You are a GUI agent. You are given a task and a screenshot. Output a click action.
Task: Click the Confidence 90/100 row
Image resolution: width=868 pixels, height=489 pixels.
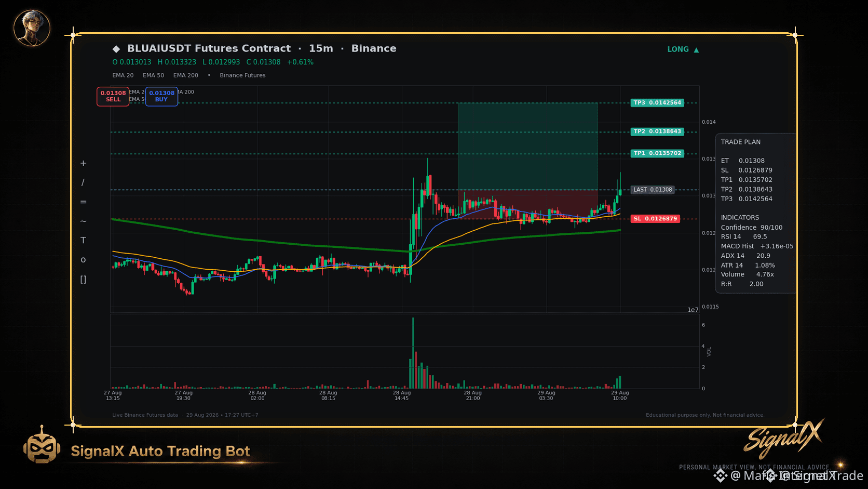pos(752,228)
